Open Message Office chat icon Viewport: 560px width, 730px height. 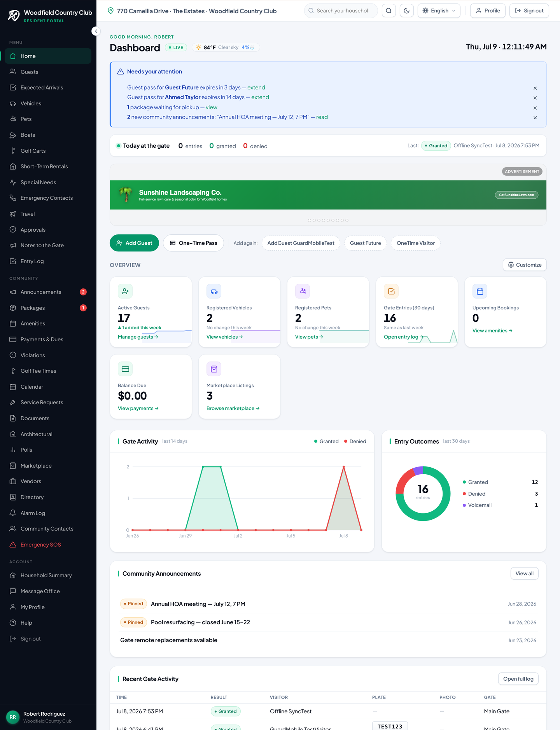tap(13, 591)
